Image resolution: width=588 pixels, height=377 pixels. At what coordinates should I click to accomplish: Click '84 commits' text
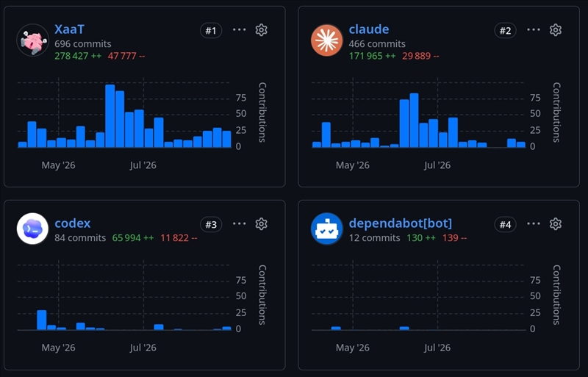click(x=80, y=238)
